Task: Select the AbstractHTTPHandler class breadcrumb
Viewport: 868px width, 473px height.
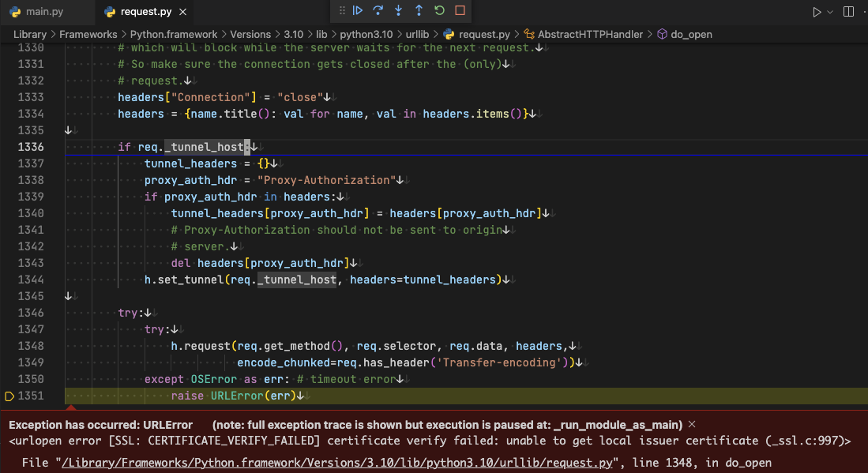Action: pos(584,34)
